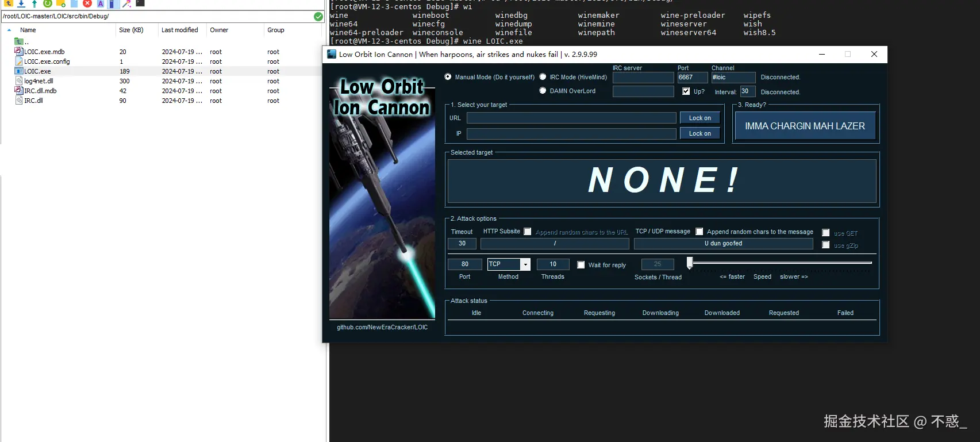Uncheck the 'Up?' checkbox

click(x=686, y=91)
